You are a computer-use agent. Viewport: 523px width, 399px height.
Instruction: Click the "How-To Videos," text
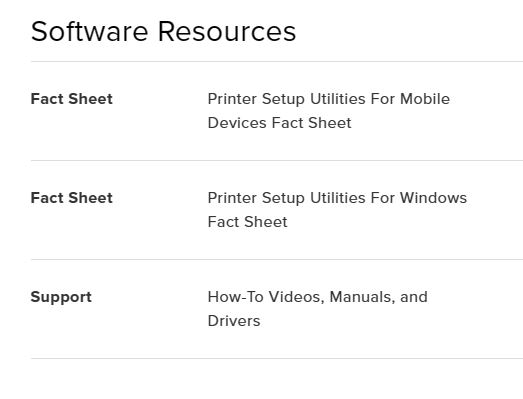click(x=266, y=297)
